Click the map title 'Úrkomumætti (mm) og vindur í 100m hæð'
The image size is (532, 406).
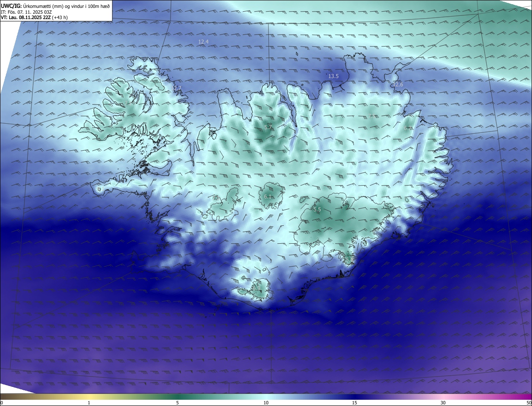coord(66,6)
